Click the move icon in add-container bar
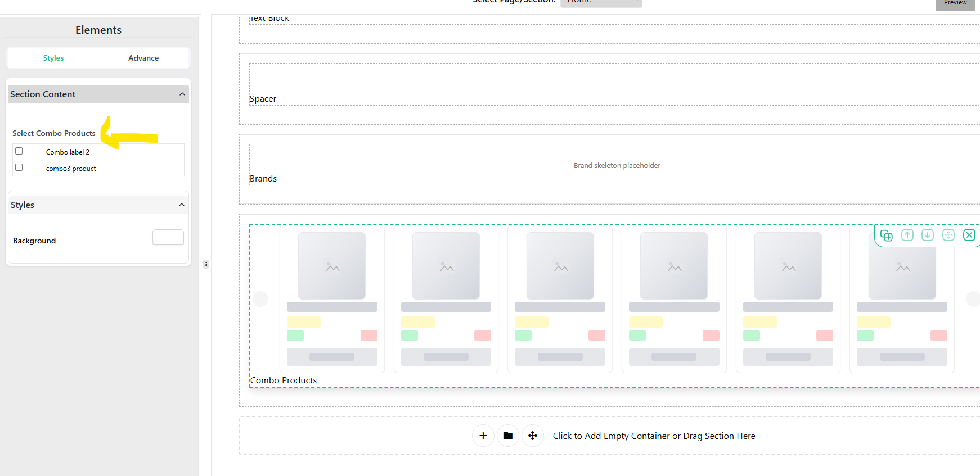Image resolution: width=980 pixels, height=476 pixels. pos(533,436)
